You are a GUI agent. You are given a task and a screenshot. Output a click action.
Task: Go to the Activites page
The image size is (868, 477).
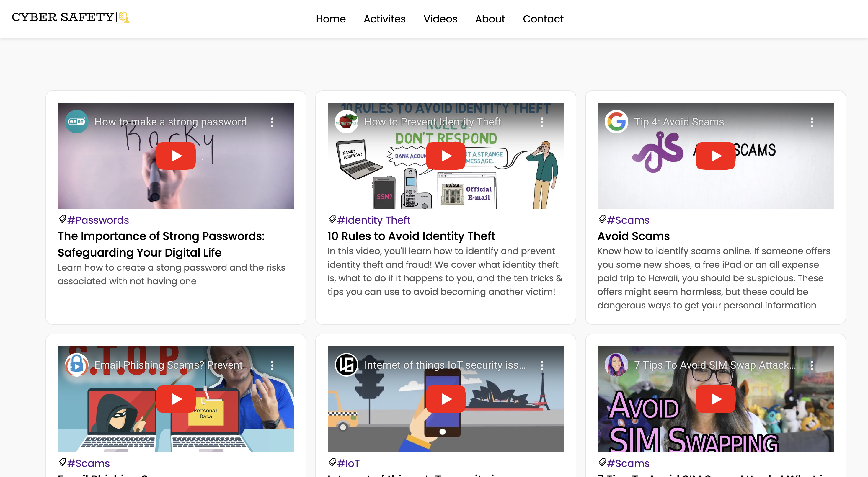point(384,19)
